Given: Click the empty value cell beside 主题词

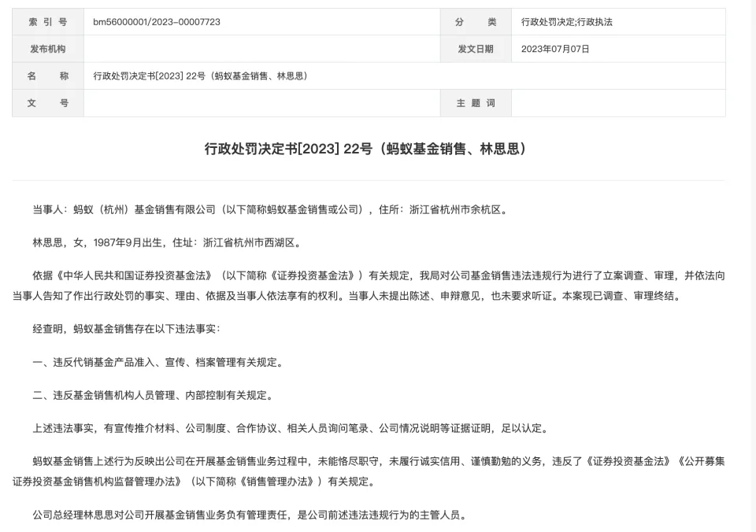Looking at the screenshot, I should click(x=618, y=103).
